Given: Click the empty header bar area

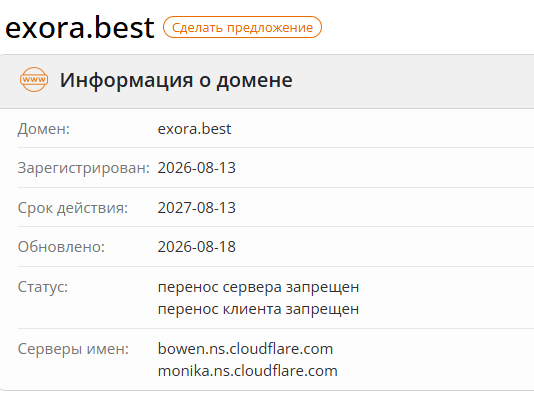Looking at the screenshot, I should [x=412, y=81].
